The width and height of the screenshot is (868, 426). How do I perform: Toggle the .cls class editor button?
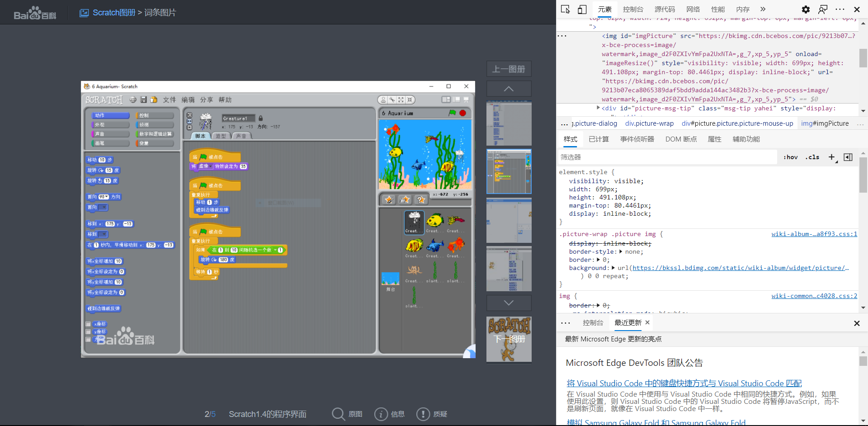point(812,157)
